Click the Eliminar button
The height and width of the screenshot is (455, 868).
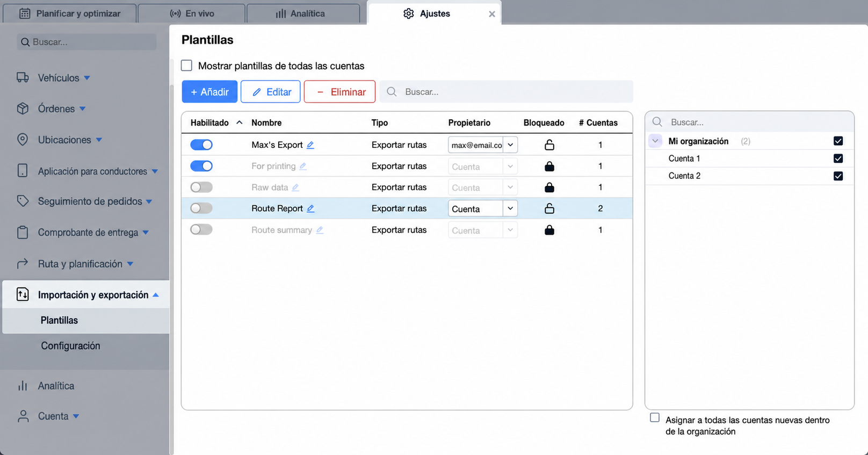click(x=339, y=92)
